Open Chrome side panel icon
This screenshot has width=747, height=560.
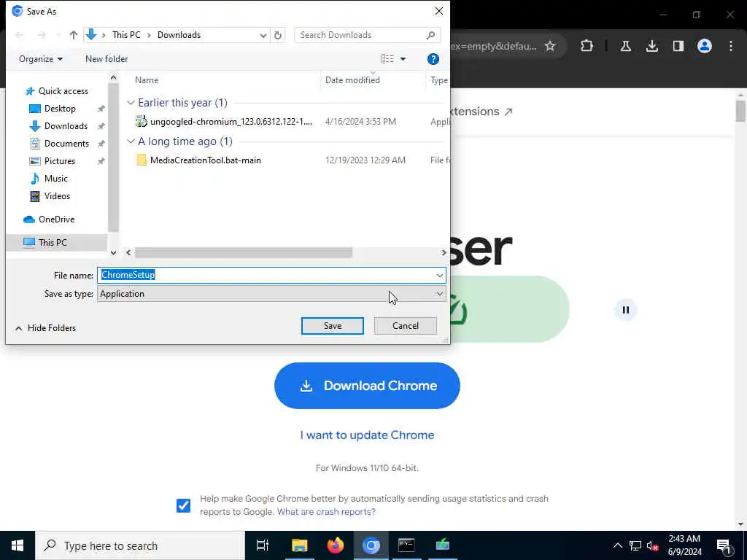point(678,46)
